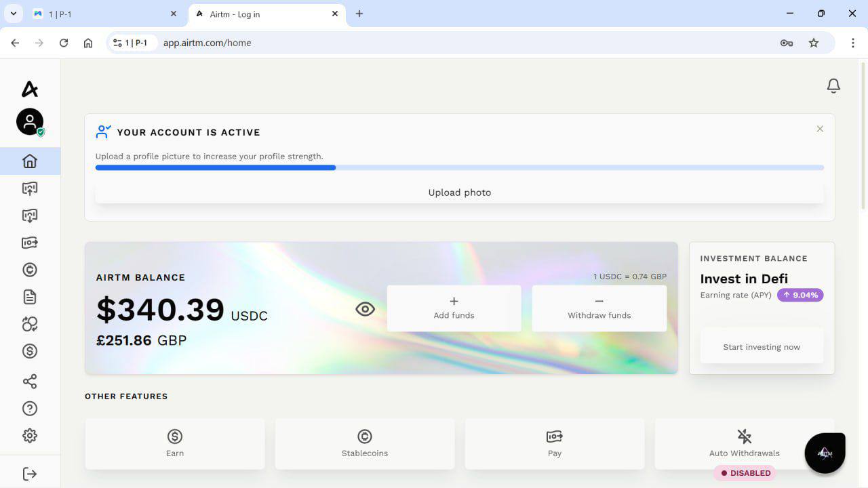Image resolution: width=868 pixels, height=488 pixels.
Task: Open the profile avatar in the sidebar
Action: point(30,122)
